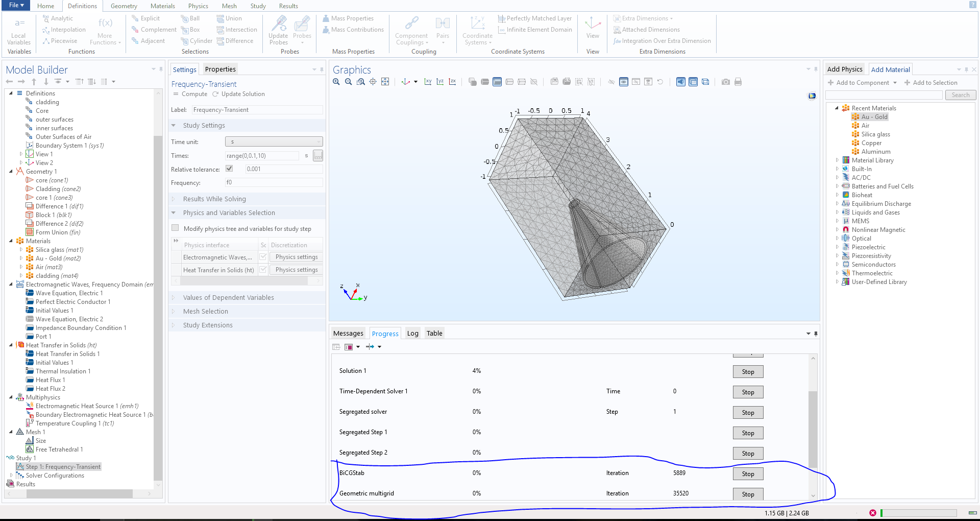This screenshot has width=980, height=521.
Task: Click the Zoom In icon in Graphics toolbar
Action: click(x=336, y=82)
